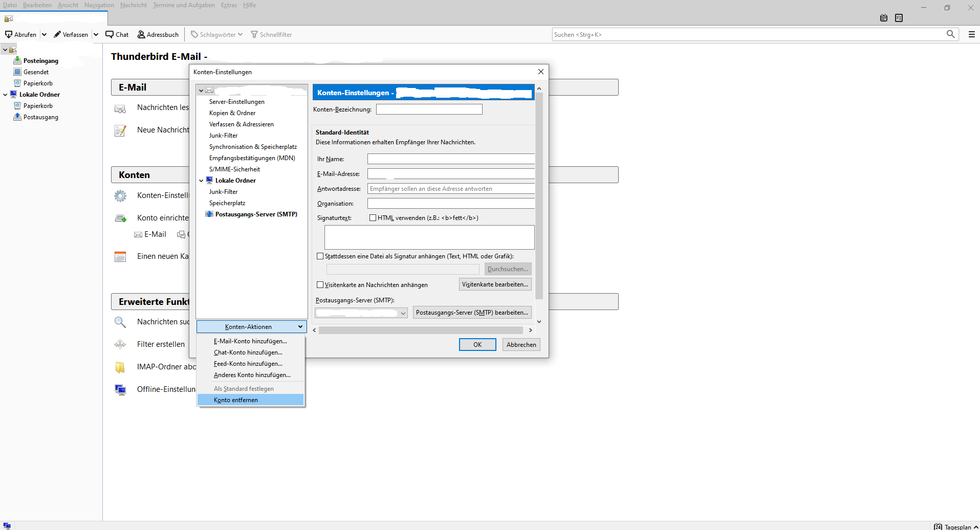This screenshot has height=530, width=980.
Task: Click 'Visitenkarte bearbeiten...' button
Action: (495, 284)
